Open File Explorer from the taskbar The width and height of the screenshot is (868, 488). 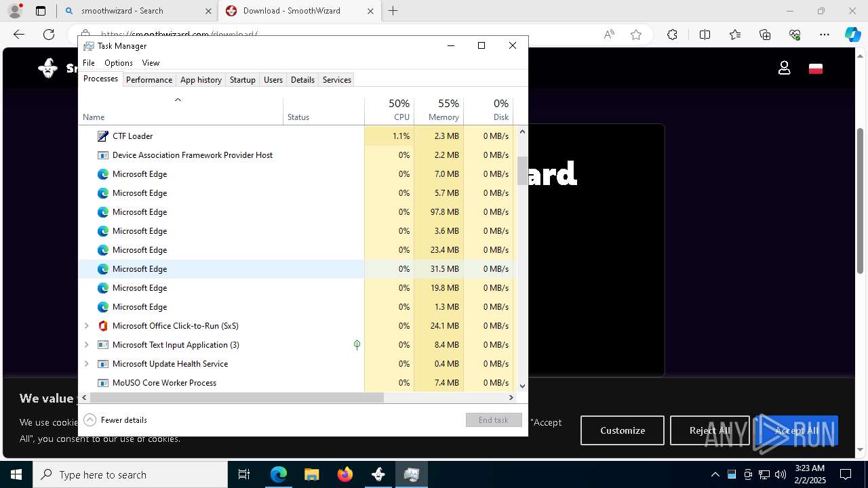[312, 474]
